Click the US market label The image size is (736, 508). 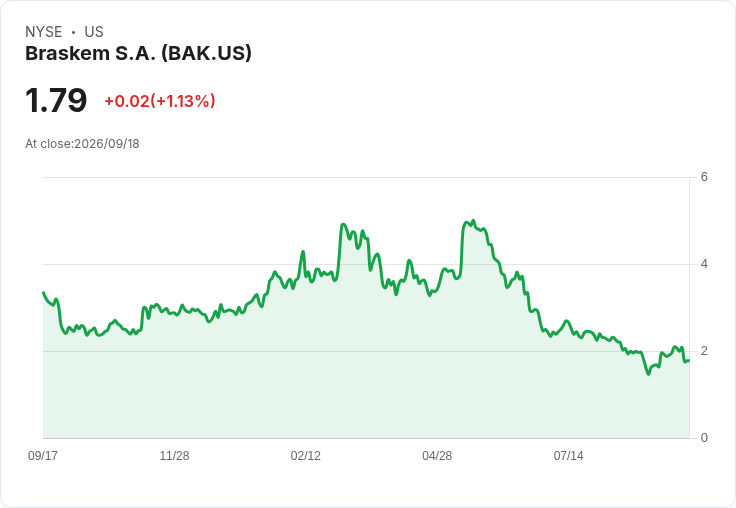(94, 32)
